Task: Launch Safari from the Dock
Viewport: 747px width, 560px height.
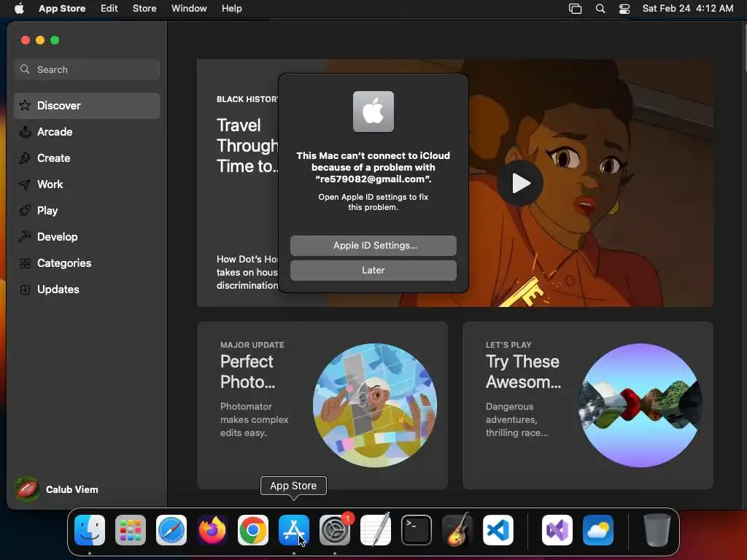Action: [171, 530]
